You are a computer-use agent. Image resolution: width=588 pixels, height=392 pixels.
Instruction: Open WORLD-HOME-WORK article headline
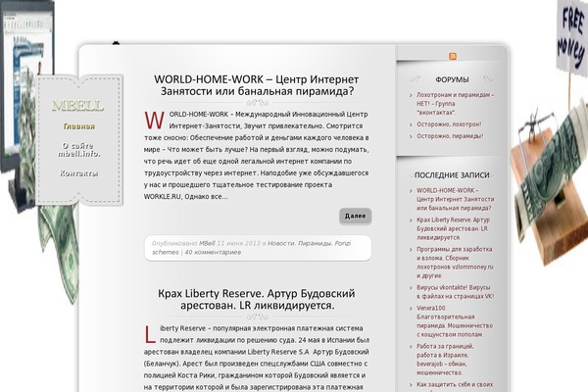pos(257,85)
